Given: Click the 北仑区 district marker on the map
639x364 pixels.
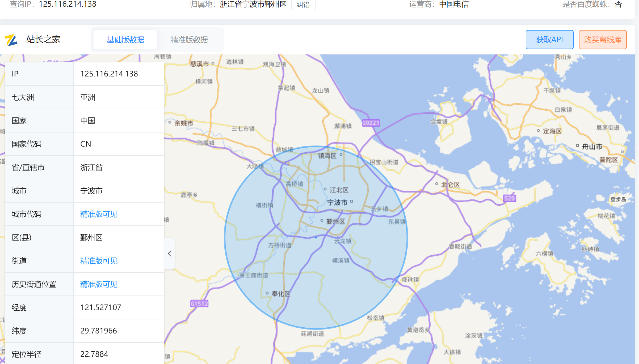Looking at the screenshot, I should point(436,184).
